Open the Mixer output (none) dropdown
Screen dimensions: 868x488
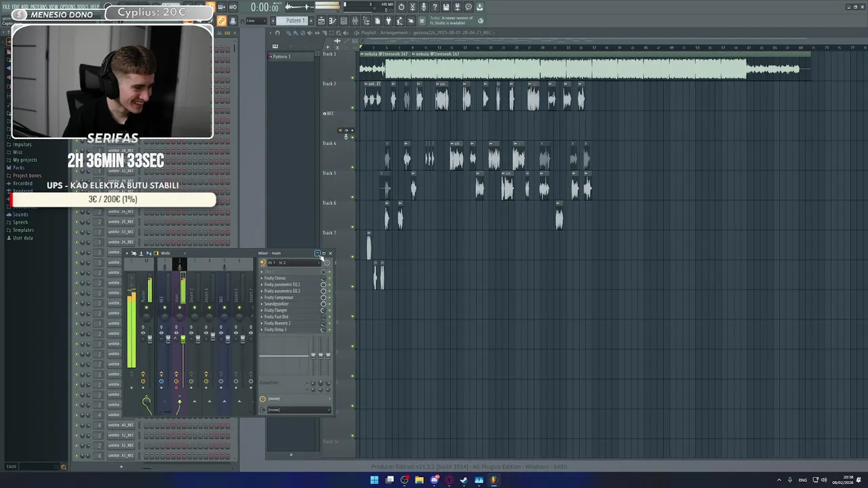pyautogui.click(x=298, y=409)
